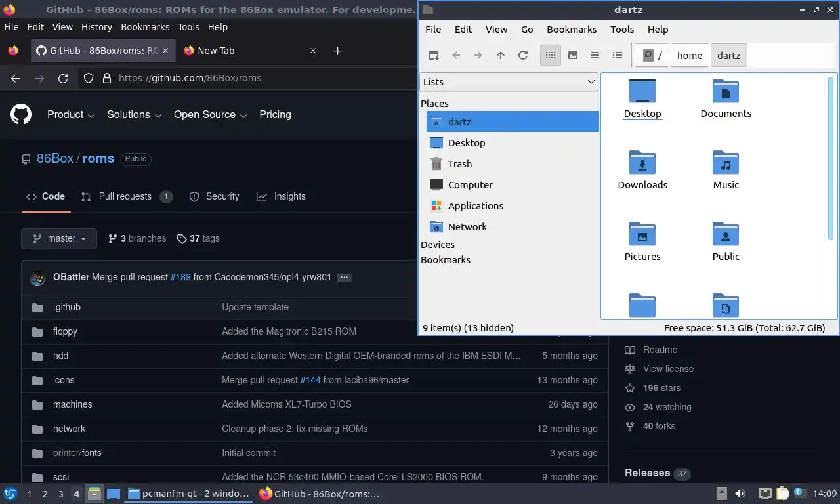The height and width of the screenshot is (504, 840).
Task: Click the dartz path button
Action: (x=729, y=56)
